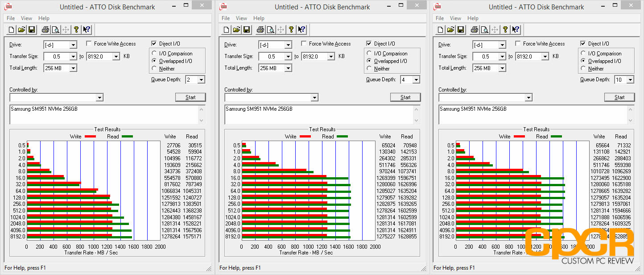Click Print icon in queue depth 10 window
This screenshot has height=275, width=644.
coord(474,30)
